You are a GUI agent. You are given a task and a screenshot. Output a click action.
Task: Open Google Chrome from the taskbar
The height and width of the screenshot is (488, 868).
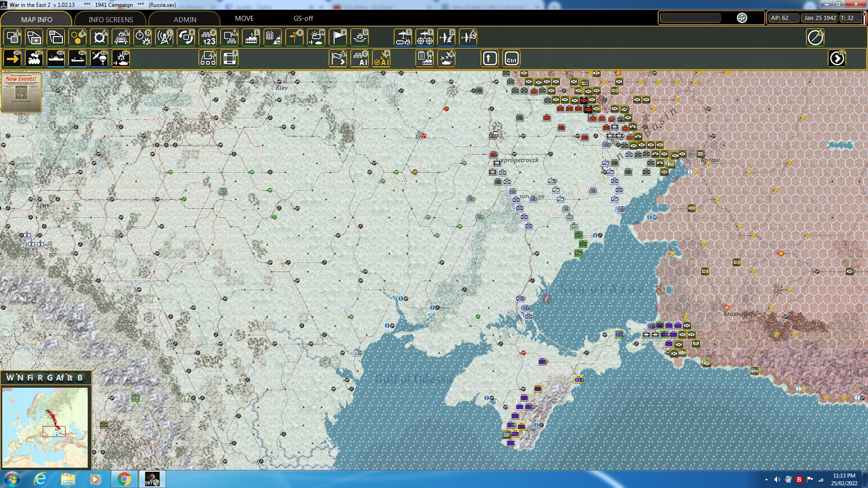pyautogui.click(x=124, y=479)
